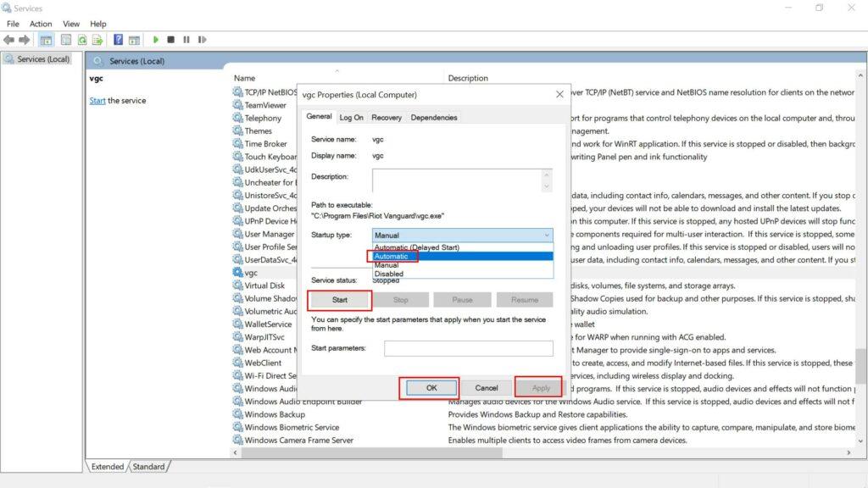868x488 pixels.
Task: Choose Automatic (Delayed Start) from dropdown
Action: (x=463, y=247)
